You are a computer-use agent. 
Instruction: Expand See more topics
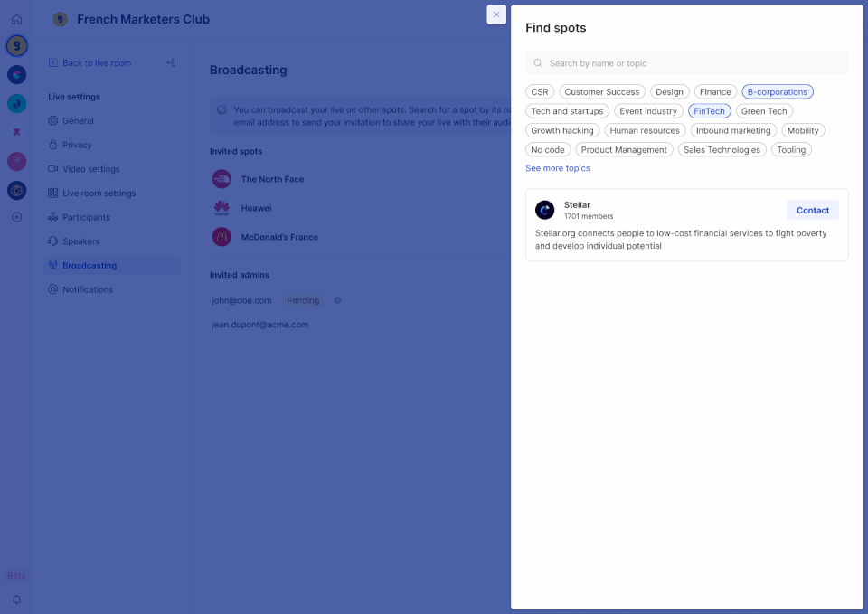pyautogui.click(x=558, y=168)
